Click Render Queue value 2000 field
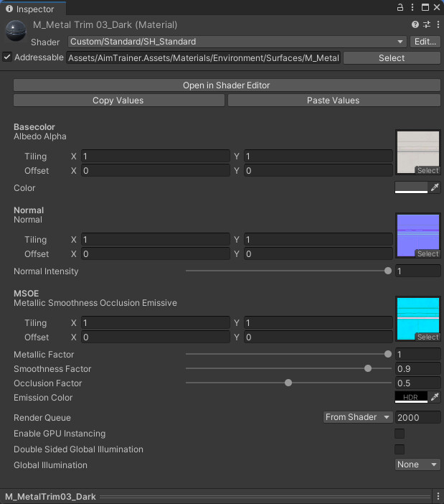The width and height of the screenshot is (444, 504). [x=417, y=417]
